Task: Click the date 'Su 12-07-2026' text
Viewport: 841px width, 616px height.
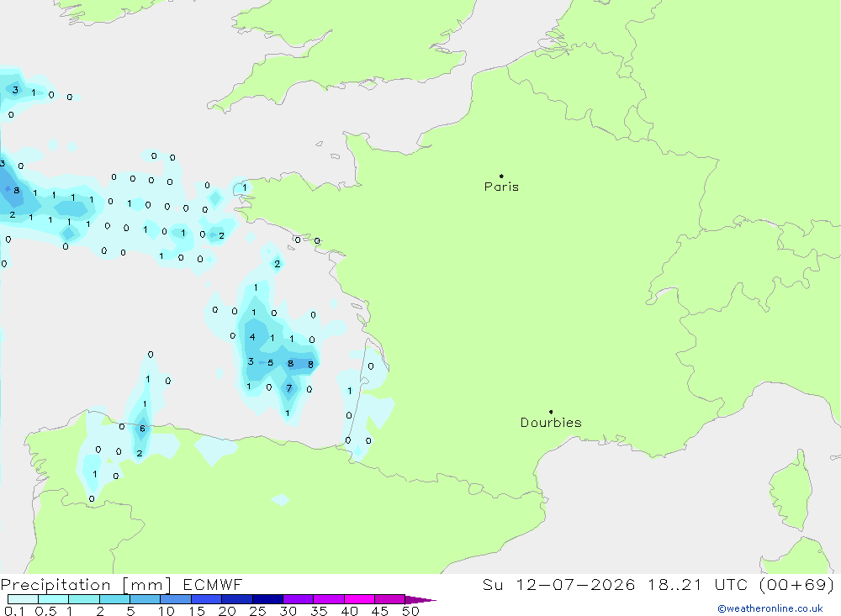Action: [559, 584]
